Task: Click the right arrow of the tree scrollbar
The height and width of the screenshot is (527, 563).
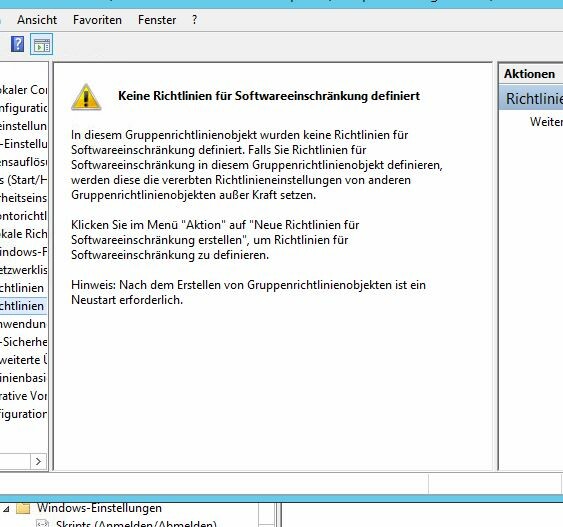Action: [x=39, y=461]
